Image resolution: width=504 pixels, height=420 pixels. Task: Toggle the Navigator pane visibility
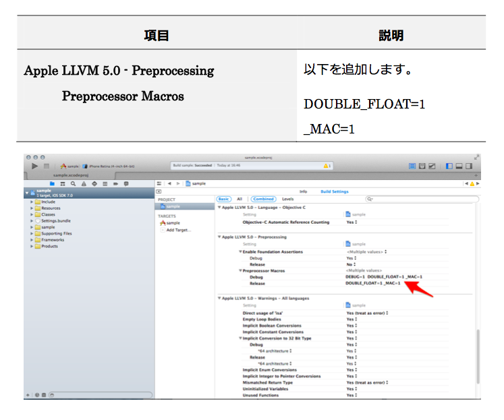click(449, 166)
